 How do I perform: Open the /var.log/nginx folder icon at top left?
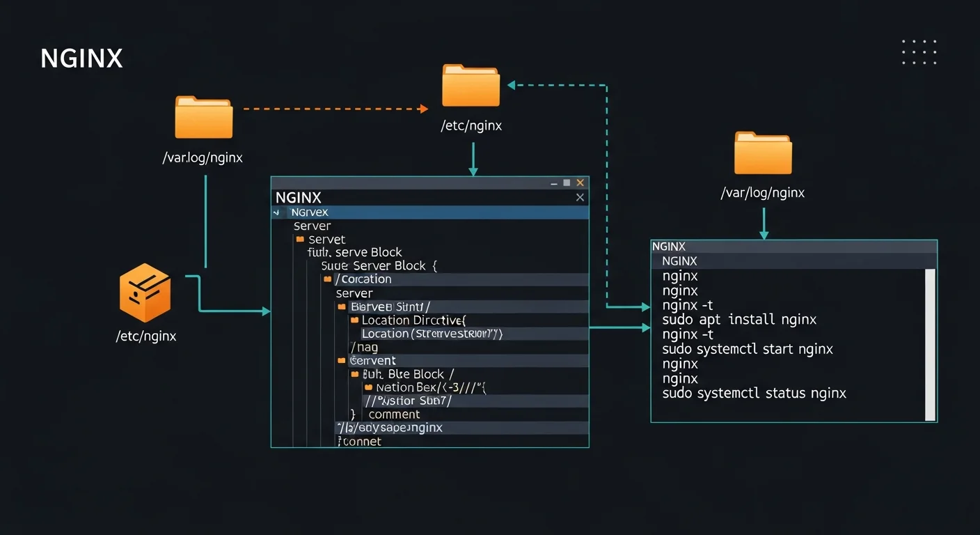(x=203, y=117)
